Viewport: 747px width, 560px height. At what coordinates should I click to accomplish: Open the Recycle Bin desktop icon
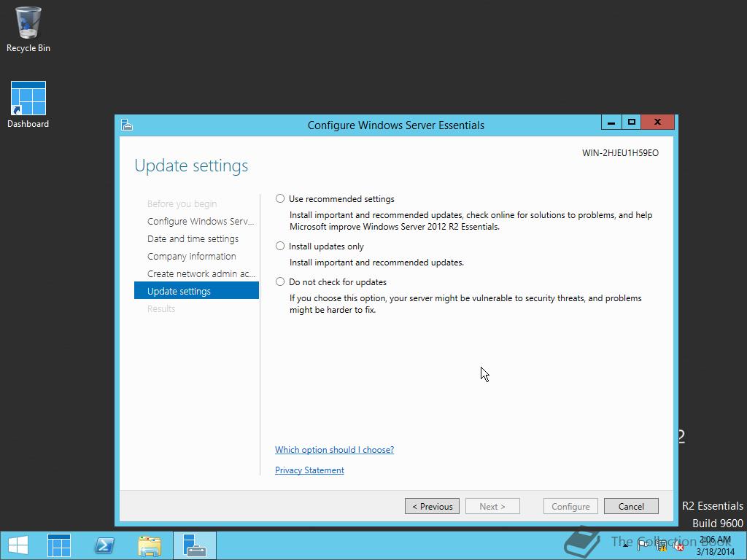point(28,29)
